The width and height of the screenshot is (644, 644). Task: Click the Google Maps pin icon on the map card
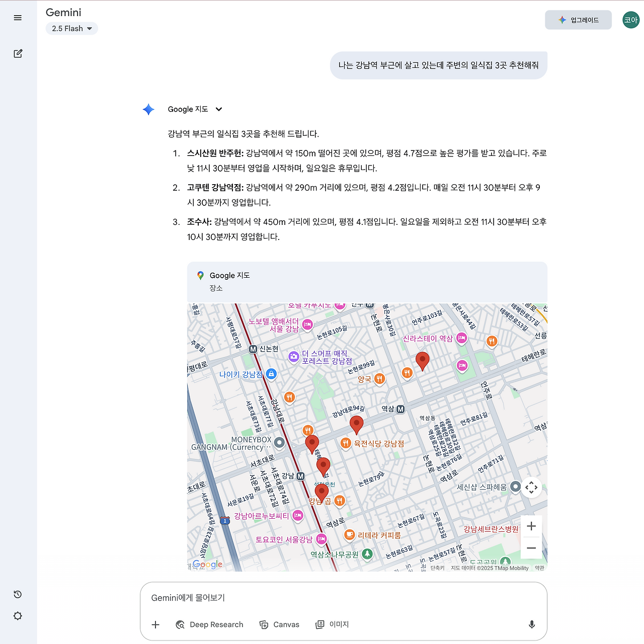click(x=200, y=275)
